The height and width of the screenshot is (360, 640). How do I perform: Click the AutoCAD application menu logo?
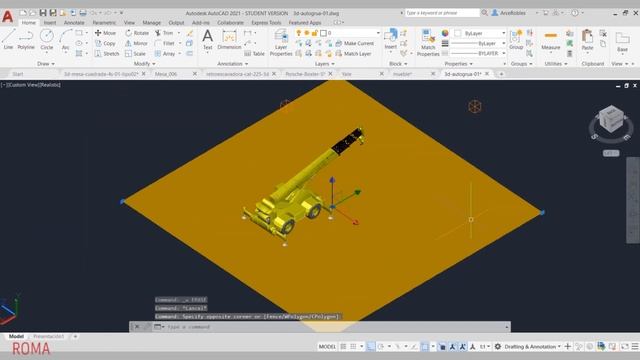tap(8, 16)
